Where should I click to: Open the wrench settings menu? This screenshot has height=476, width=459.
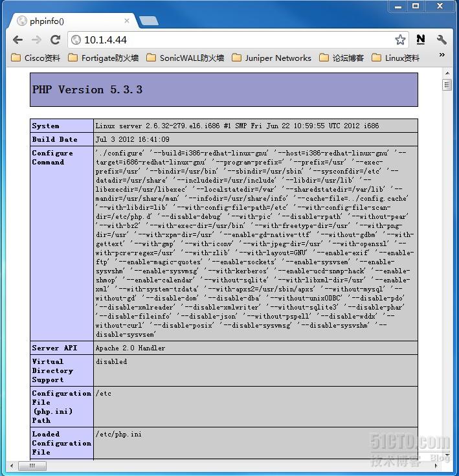coord(442,40)
